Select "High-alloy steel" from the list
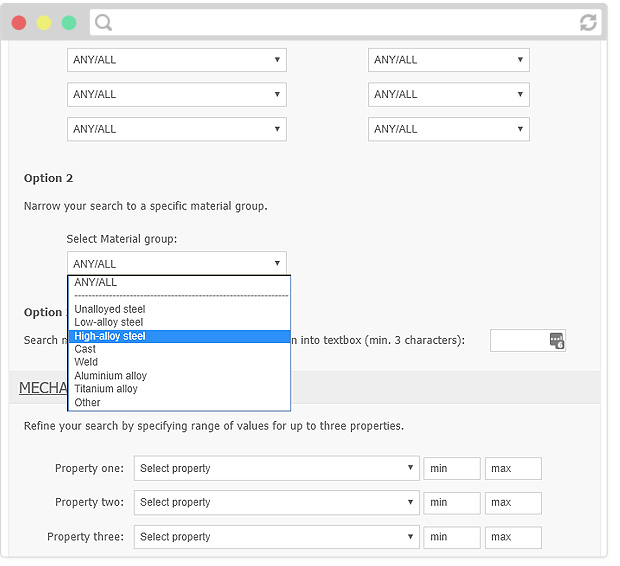The height and width of the screenshot is (566, 620). pyautogui.click(x=110, y=336)
